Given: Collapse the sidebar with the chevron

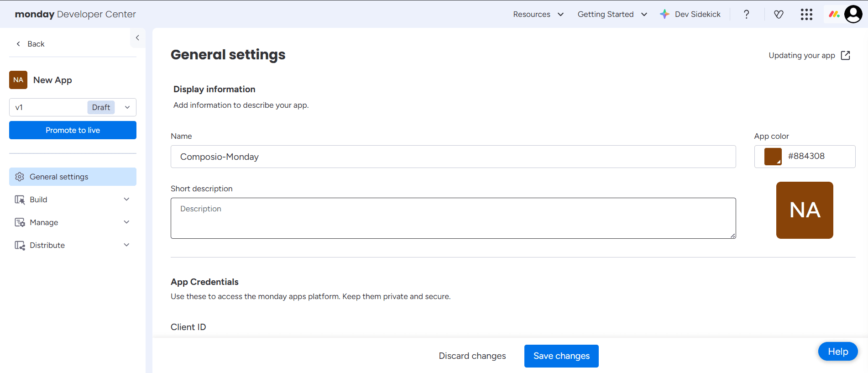Looking at the screenshot, I should coord(137,38).
